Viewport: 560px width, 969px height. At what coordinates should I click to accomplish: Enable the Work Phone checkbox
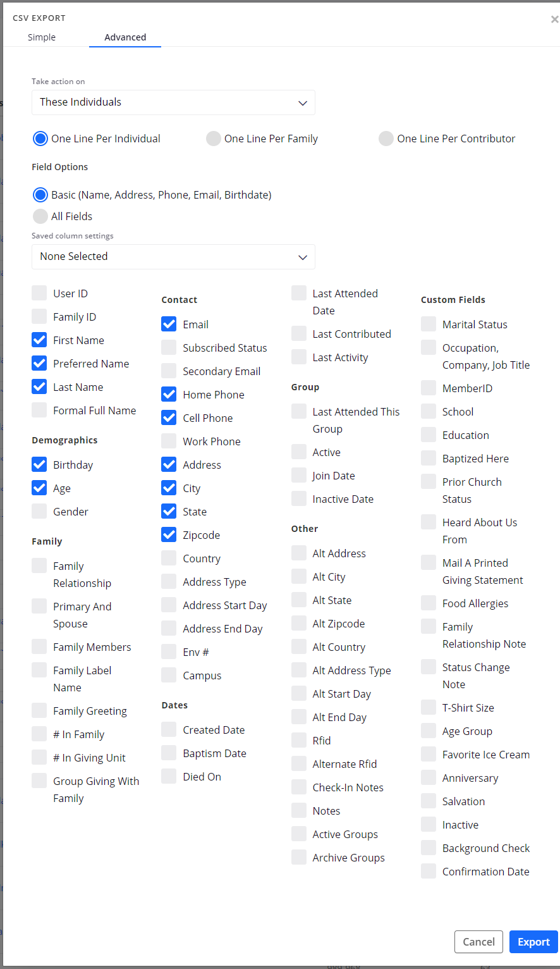click(169, 441)
